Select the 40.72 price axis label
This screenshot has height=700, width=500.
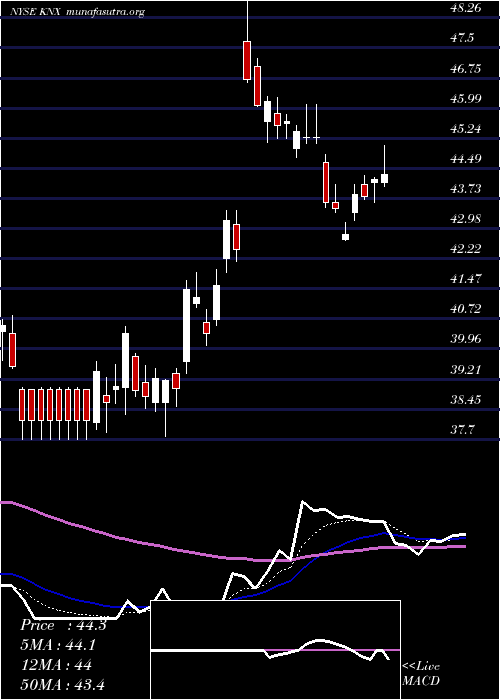coord(466,308)
